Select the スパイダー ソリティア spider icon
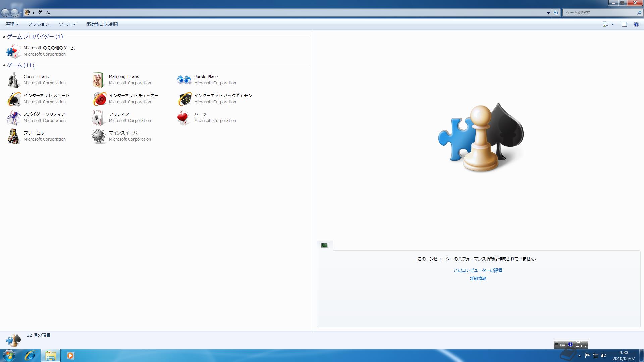644x362 pixels. tap(14, 118)
